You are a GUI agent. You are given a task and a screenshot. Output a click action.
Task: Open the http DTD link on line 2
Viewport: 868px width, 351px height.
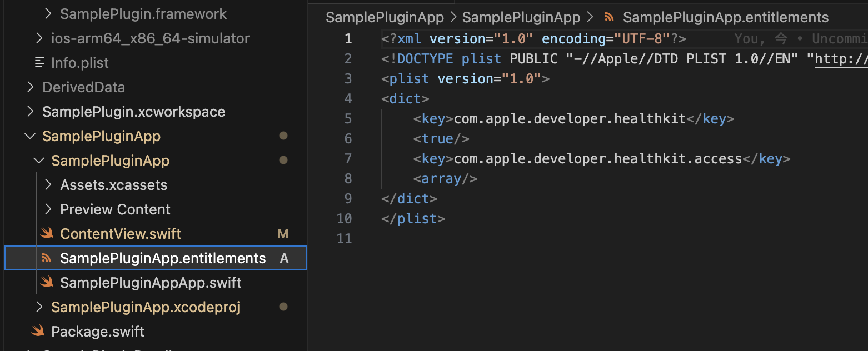click(x=841, y=58)
